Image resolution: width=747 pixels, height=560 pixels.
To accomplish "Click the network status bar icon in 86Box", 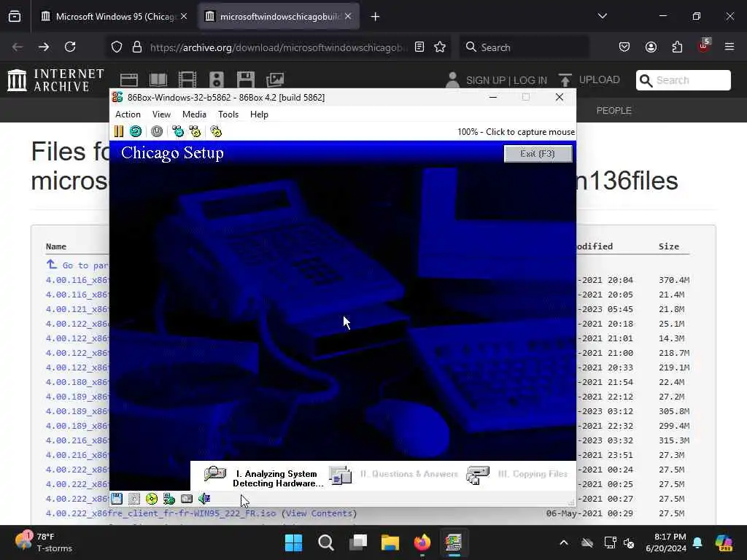I will 169,499.
